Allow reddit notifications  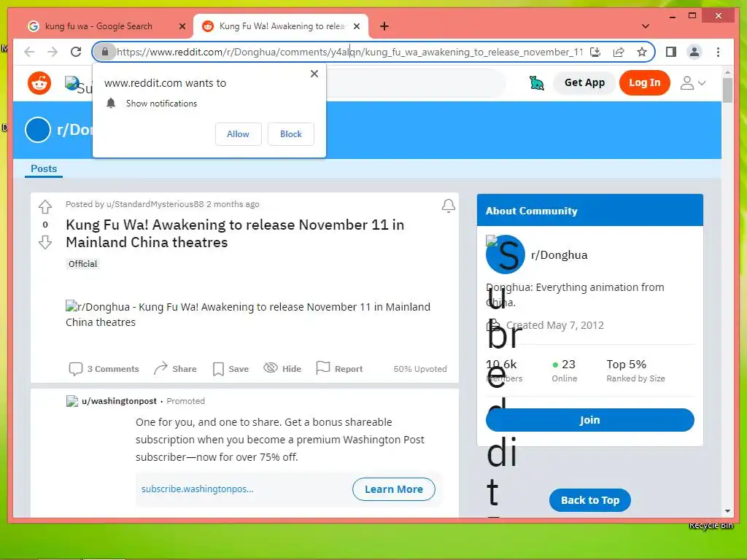point(239,134)
